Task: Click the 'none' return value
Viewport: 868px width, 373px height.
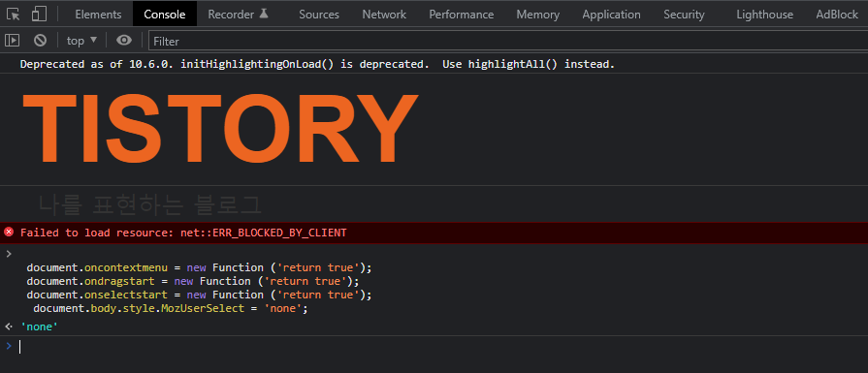Action: [x=40, y=327]
